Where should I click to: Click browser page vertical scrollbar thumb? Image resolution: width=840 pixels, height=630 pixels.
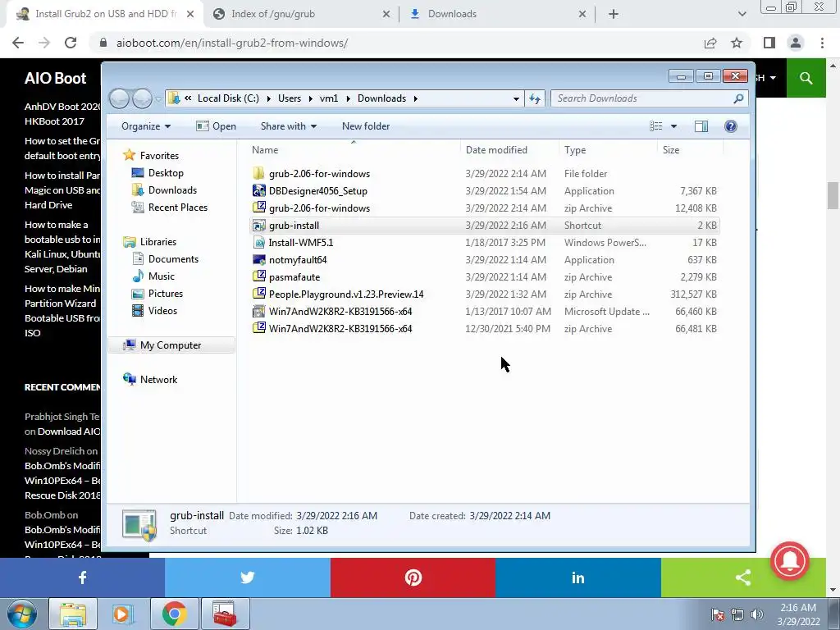833,196
